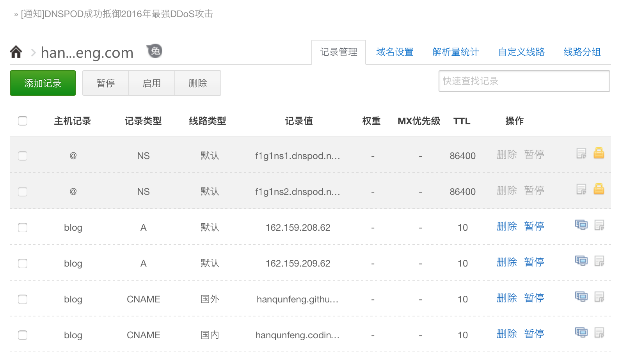Switch to the 域名设置 tab

[x=395, y=52]
